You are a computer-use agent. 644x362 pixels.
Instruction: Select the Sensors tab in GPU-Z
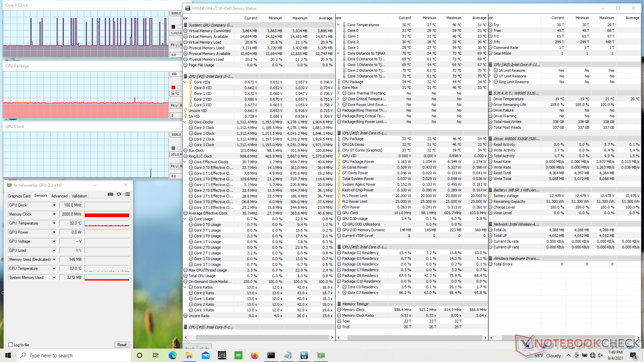[41, 196]
